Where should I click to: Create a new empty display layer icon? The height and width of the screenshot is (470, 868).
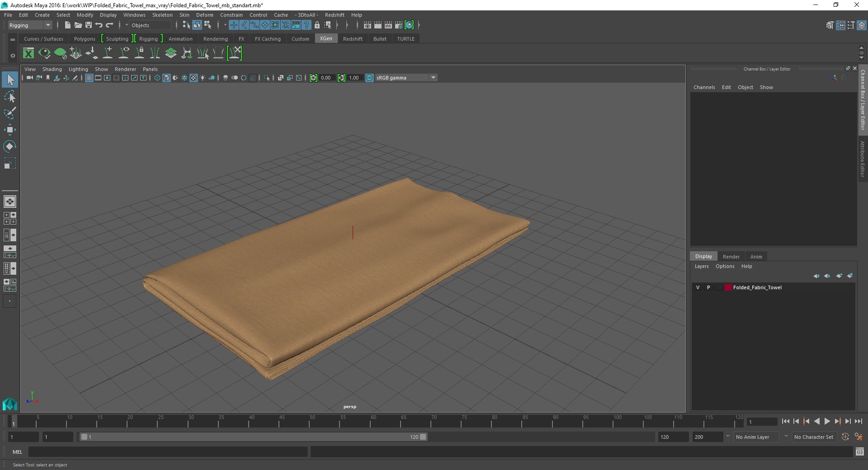click(840, 276)
